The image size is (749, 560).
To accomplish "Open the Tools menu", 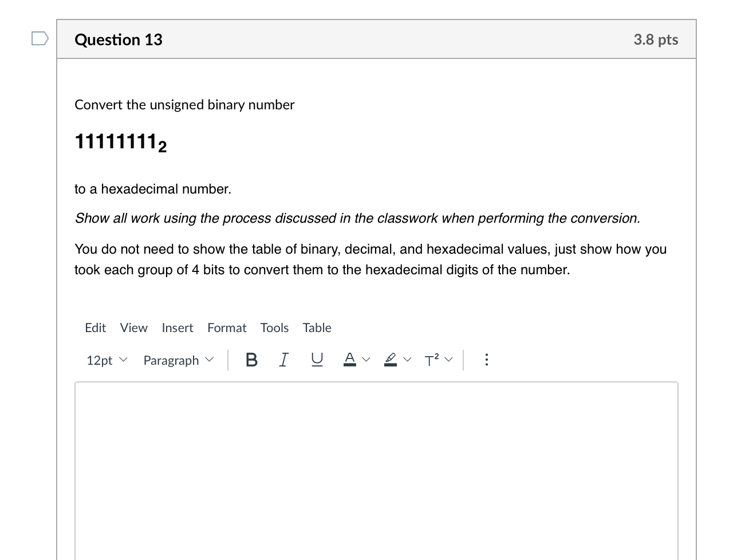I will pyautogui.click(x=274, y=328).
